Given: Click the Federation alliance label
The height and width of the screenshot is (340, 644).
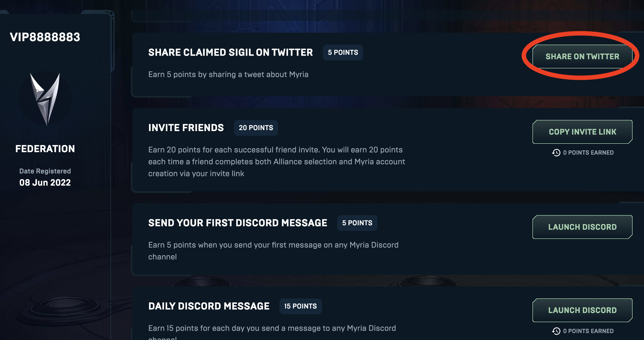Looking at the screenshot, I should point(45,149).
